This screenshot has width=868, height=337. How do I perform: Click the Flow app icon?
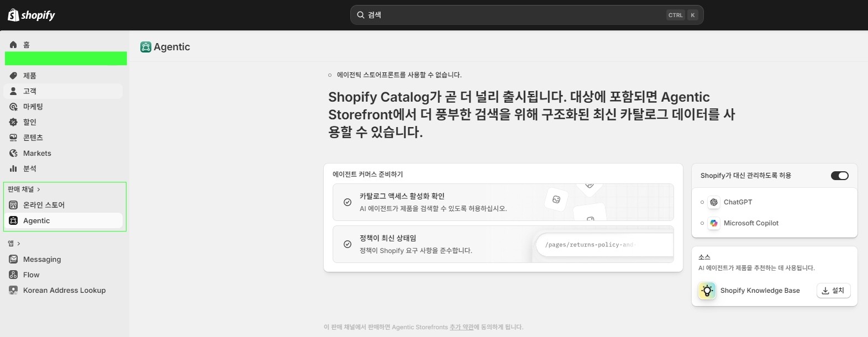coord(13,275)
